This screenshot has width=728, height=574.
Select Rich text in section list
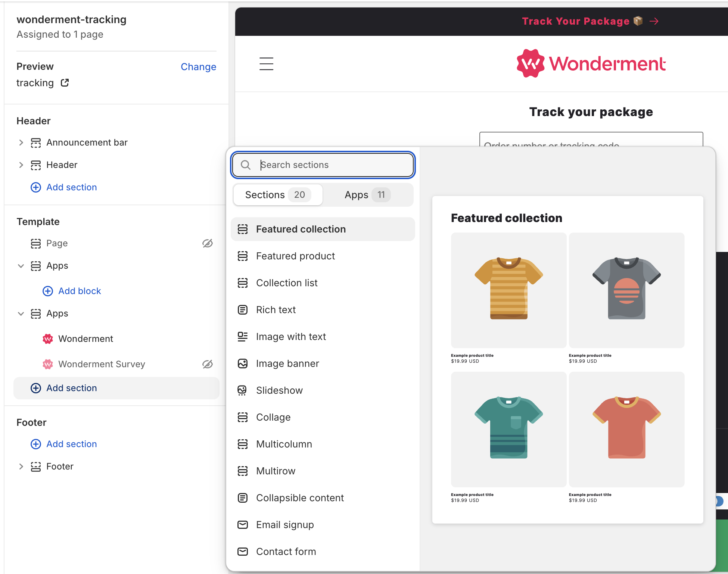323,310
